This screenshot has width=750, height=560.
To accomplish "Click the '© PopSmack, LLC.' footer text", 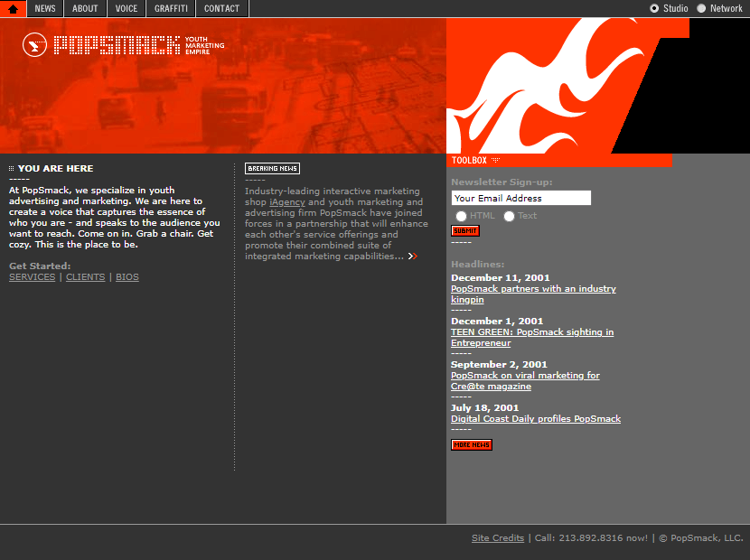I will pos(701,538).
